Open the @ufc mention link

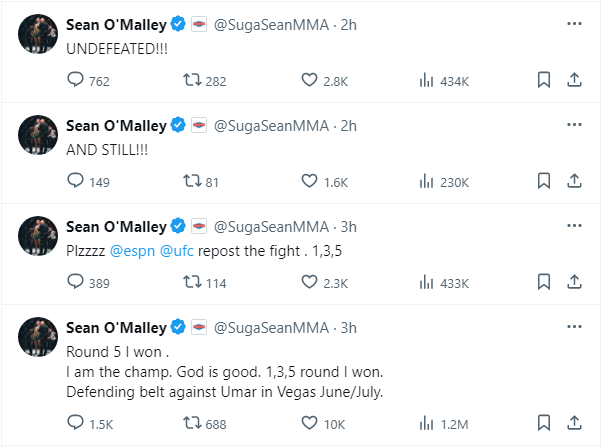(178, 250)
